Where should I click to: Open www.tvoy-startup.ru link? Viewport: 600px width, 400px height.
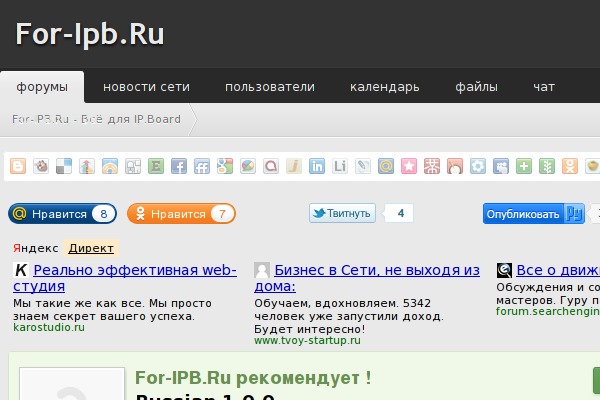pos(307,340)
